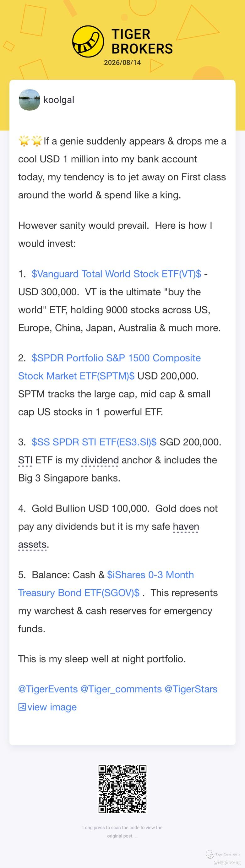This screenshot has width=245, height=868.
Task: Open the view image link text
Action: [52, 707]
